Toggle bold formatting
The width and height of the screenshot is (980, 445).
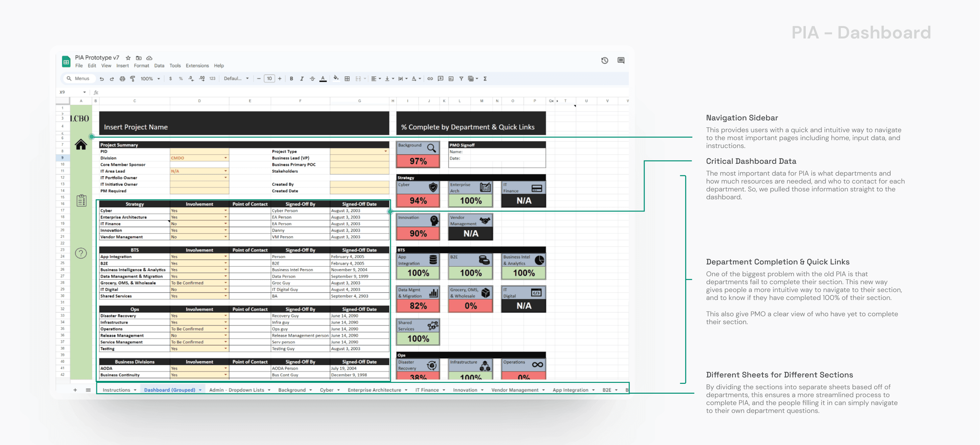click(x=291, y=79)
